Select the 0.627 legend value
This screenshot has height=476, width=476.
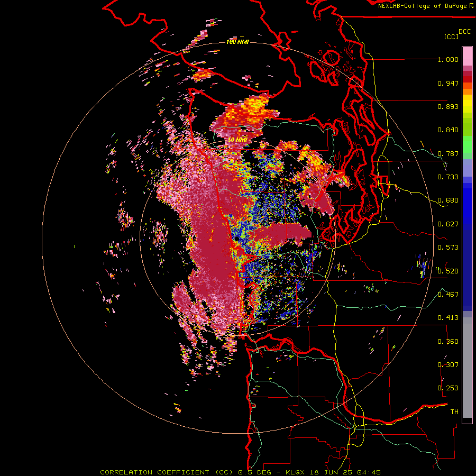coord(448,224)
